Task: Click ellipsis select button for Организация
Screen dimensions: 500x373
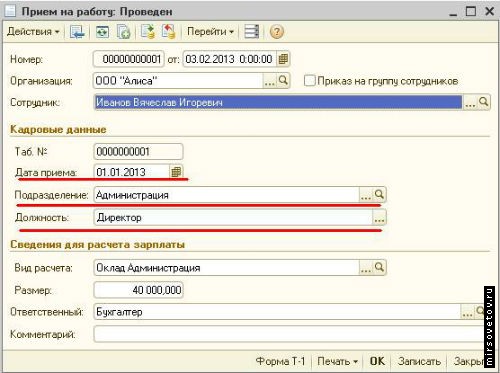Action: click(269, 81)
